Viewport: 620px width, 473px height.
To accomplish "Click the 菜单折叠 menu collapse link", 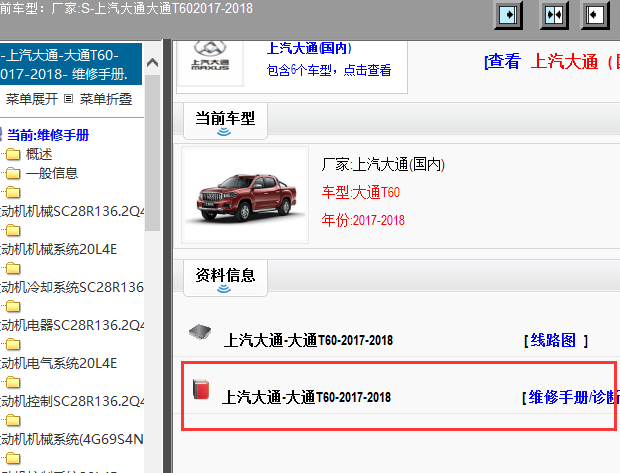I will [106, 99].
